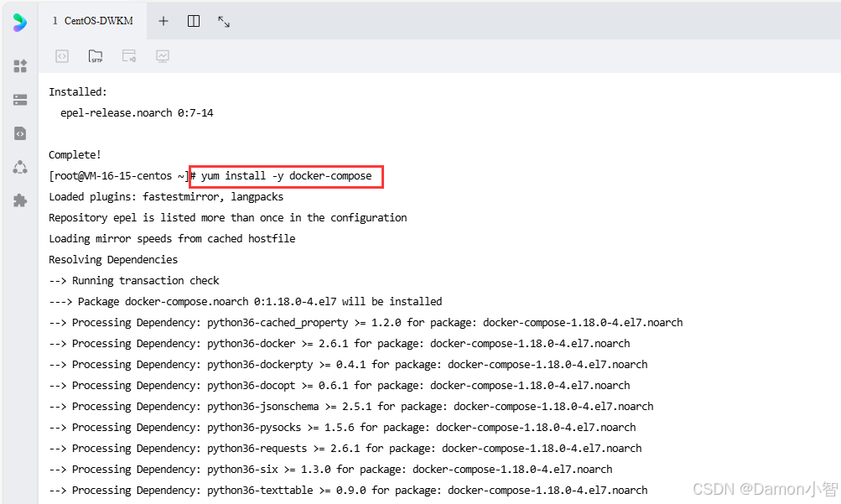Click '--> Running transaction check' line
Screen dimensions: 841x504
133,280
